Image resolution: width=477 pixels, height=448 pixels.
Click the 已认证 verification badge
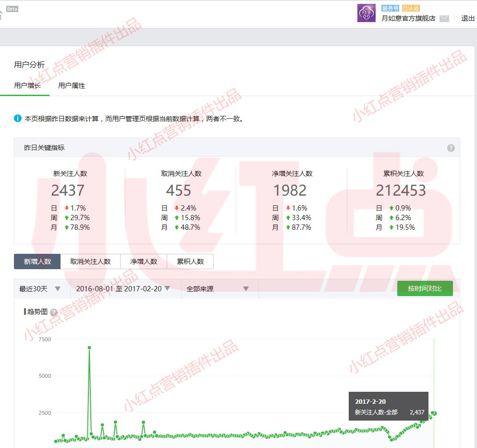pos(411,8)
